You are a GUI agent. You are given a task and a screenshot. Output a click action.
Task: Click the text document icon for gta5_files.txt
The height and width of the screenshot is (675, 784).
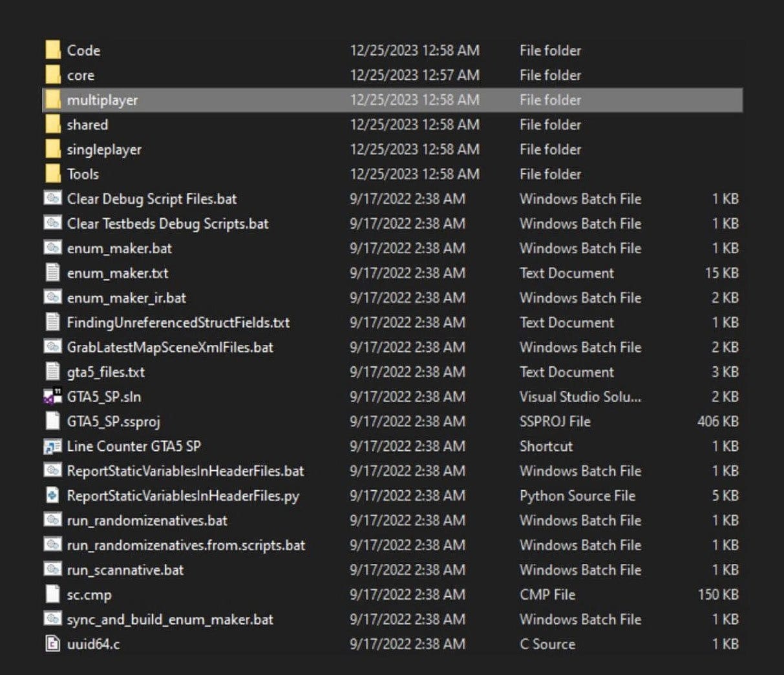(x=54, y=372)
